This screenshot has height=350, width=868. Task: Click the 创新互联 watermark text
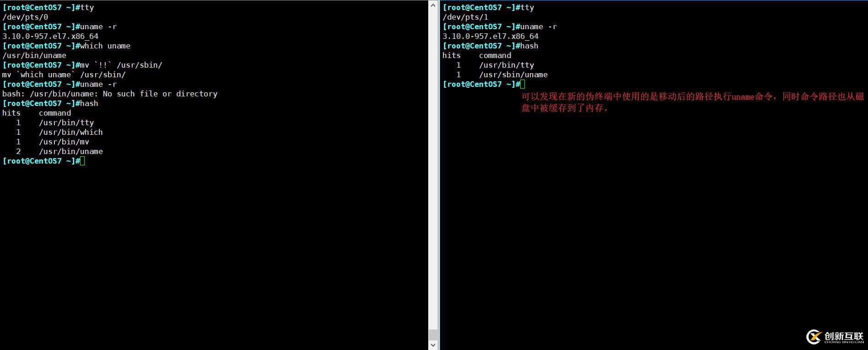coord(844,336)
